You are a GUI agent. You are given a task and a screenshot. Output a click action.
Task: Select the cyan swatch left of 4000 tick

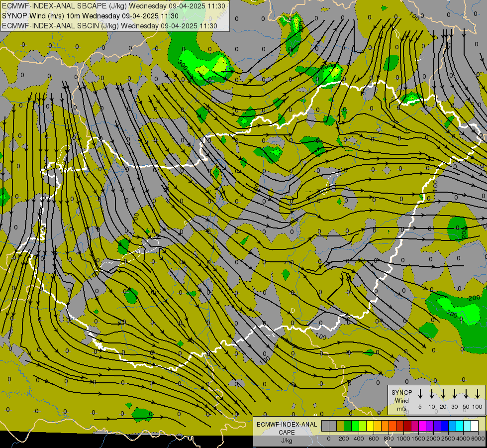460,426
